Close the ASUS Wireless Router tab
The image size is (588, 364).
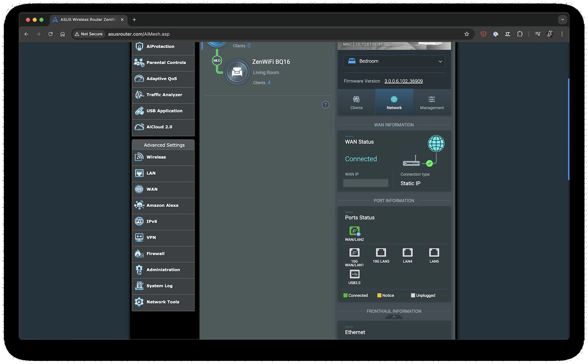(x=122, y=20)
